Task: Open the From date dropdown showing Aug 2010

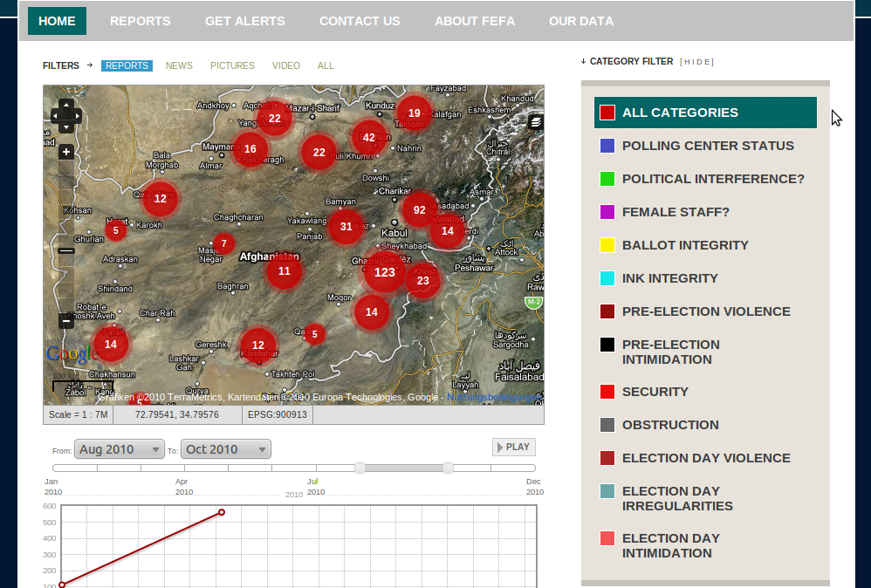Action: point(119,448)
